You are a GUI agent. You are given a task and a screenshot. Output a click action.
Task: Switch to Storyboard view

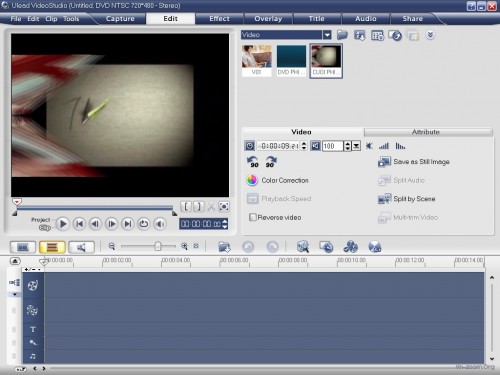[23, 247]
